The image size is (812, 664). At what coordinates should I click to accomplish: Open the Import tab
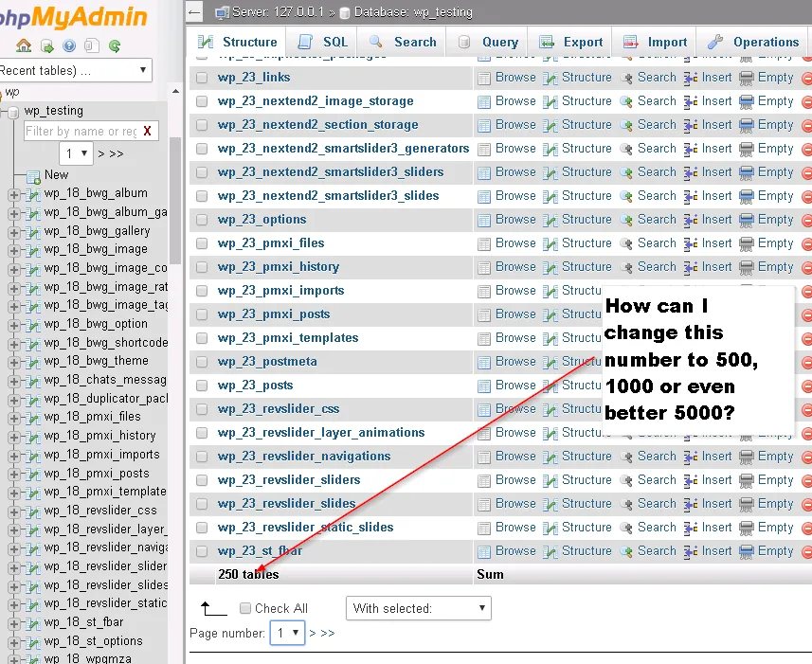(x=655, y=42)
